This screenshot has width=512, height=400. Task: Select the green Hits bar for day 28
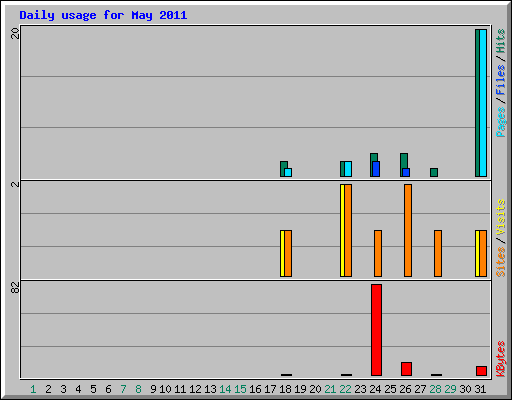[434, 172]
